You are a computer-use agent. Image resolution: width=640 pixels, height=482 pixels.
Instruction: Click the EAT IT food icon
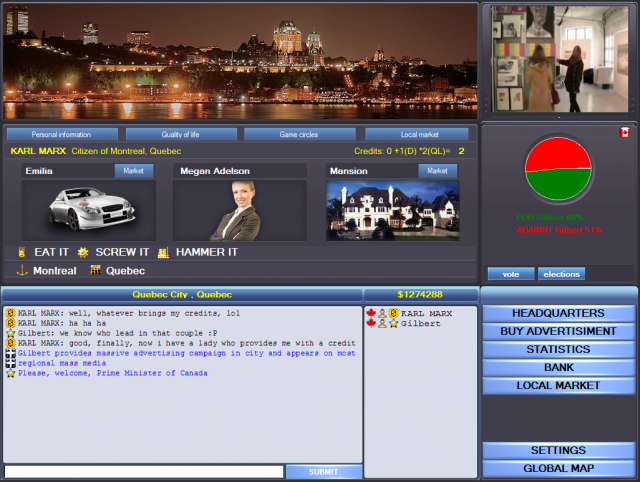coord(22,252)
